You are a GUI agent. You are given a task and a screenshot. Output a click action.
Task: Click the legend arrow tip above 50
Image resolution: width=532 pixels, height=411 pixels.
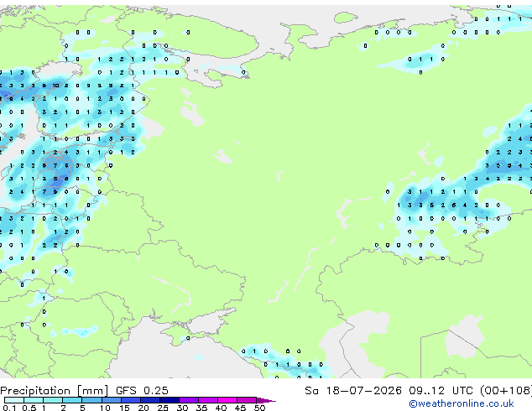tap(266, 400)
